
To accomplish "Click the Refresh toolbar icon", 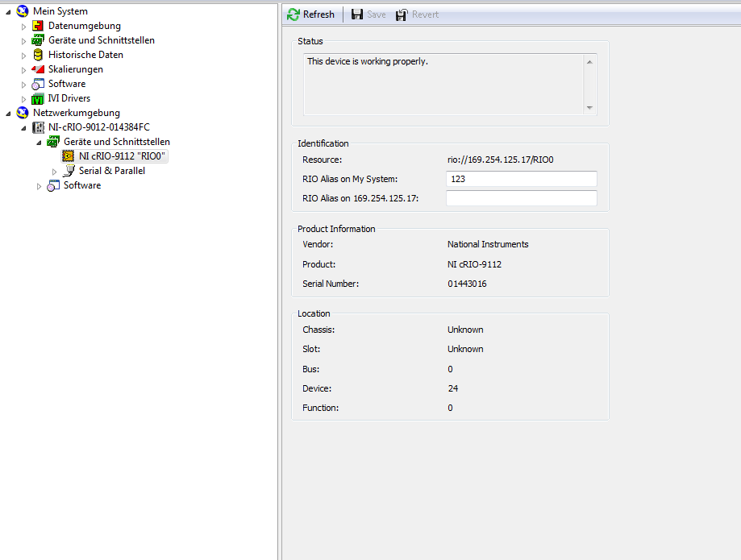I will coord(293,15).
